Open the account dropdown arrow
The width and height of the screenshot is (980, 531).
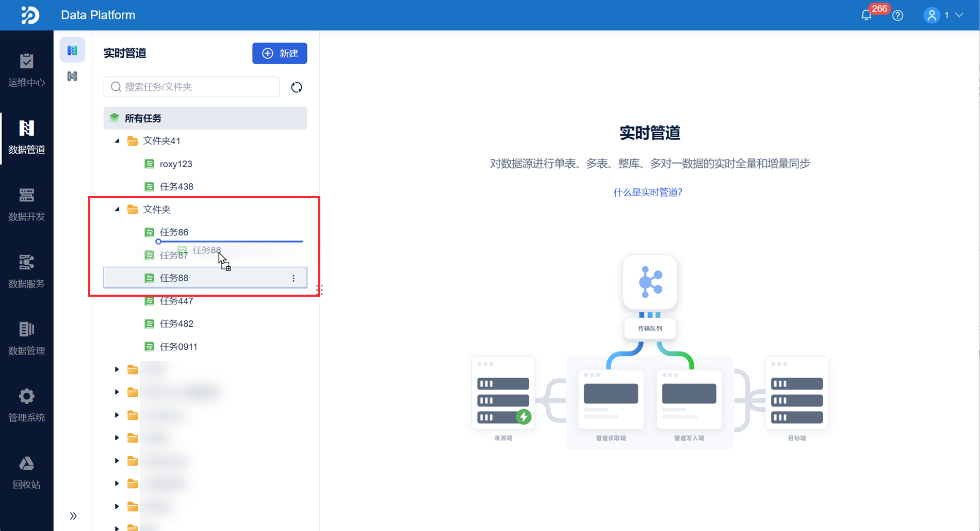point(959,15)
